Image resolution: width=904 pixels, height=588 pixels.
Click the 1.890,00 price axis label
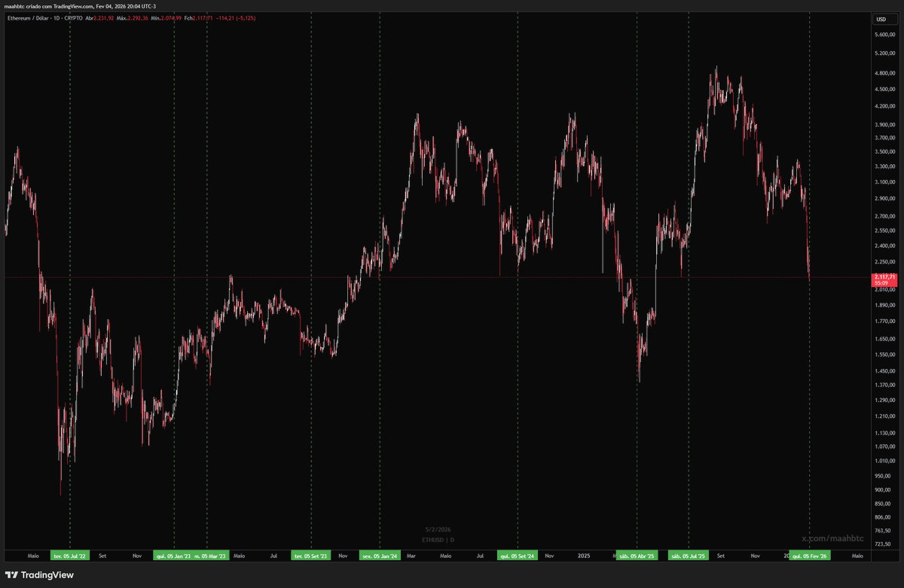point(884,305)
